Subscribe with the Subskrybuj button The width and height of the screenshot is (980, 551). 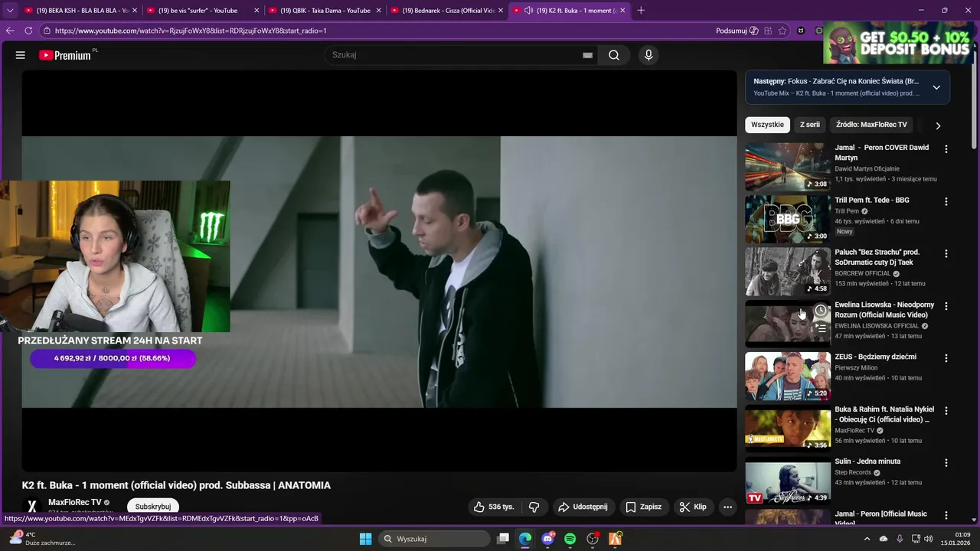pos(153,507)
